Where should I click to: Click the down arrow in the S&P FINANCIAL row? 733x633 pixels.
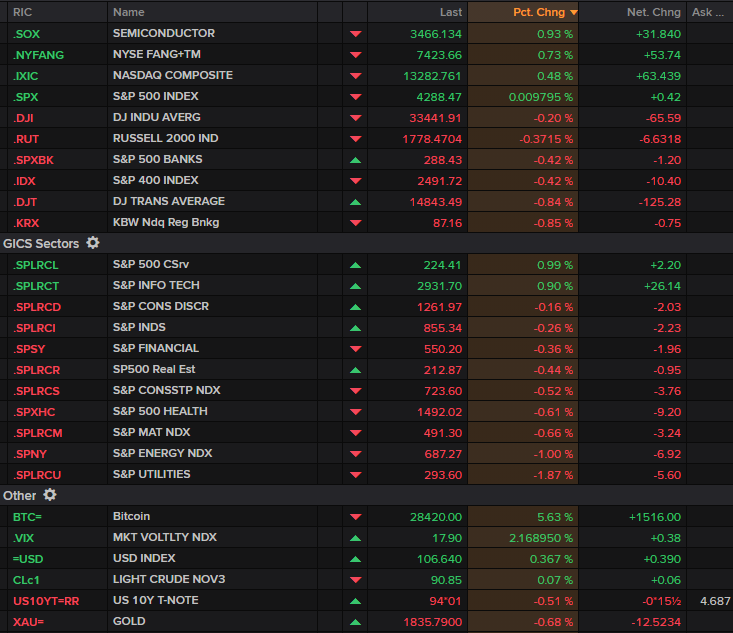tap(356, 349)
